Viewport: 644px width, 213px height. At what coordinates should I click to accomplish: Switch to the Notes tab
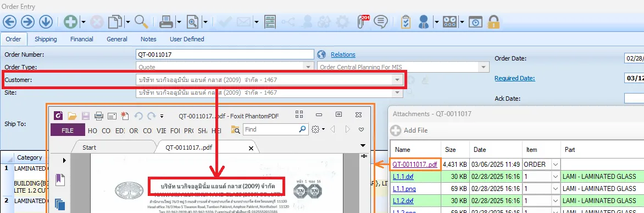[x=148, y=39]
